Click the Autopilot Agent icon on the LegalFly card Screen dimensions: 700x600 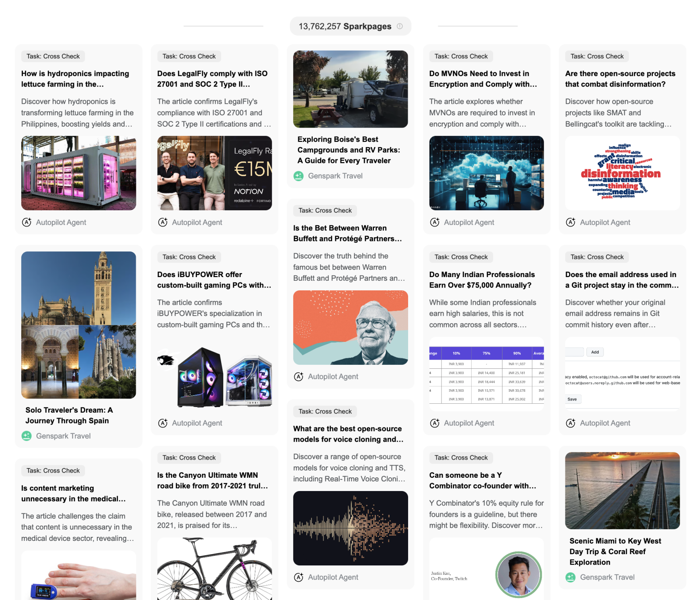click(162, 222)
